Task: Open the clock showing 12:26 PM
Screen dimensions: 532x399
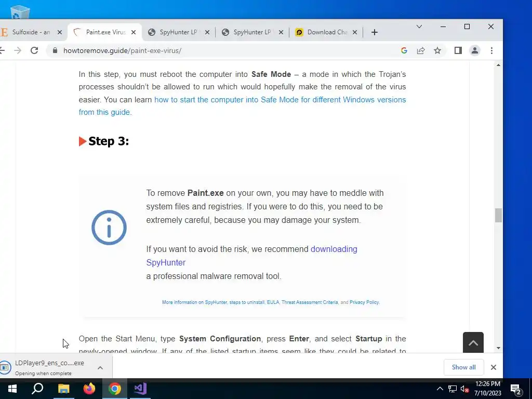Action: tap(487, 389)
